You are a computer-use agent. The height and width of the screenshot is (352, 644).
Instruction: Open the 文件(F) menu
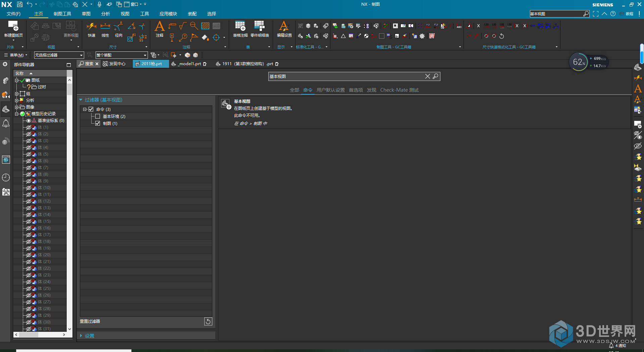pyautogui.click(x=14, y=14)
